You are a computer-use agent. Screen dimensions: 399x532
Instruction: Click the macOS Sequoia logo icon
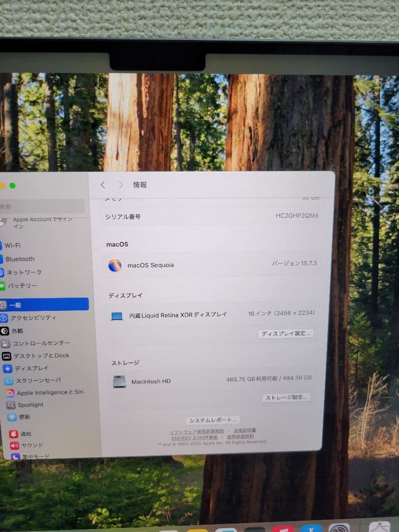click(x=115, y=266)
